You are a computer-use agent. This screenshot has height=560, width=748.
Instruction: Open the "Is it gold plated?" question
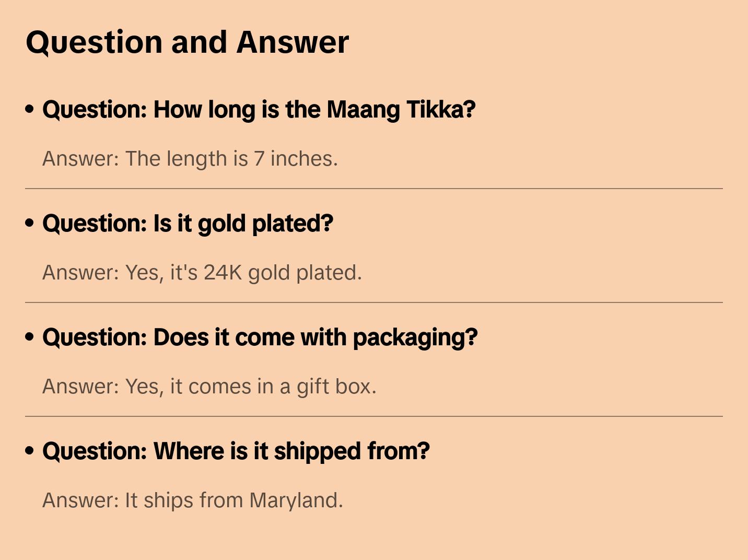coord(188,224)
